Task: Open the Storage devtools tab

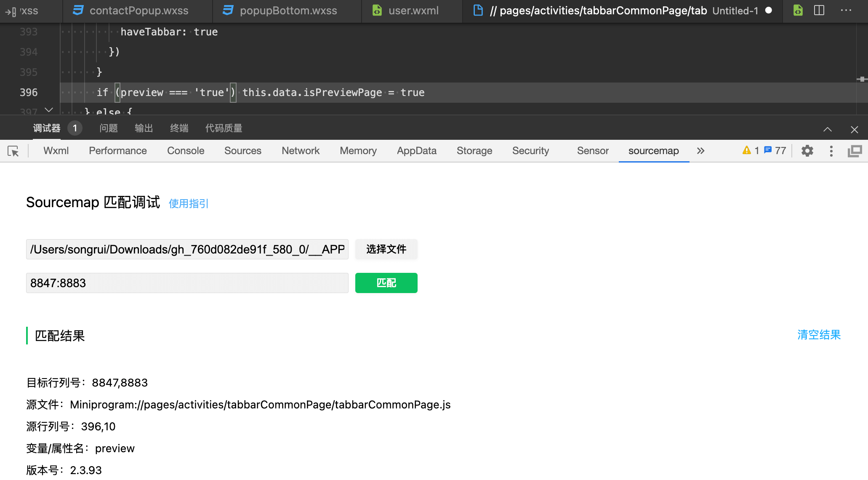Action: click(x=474, y=151)
